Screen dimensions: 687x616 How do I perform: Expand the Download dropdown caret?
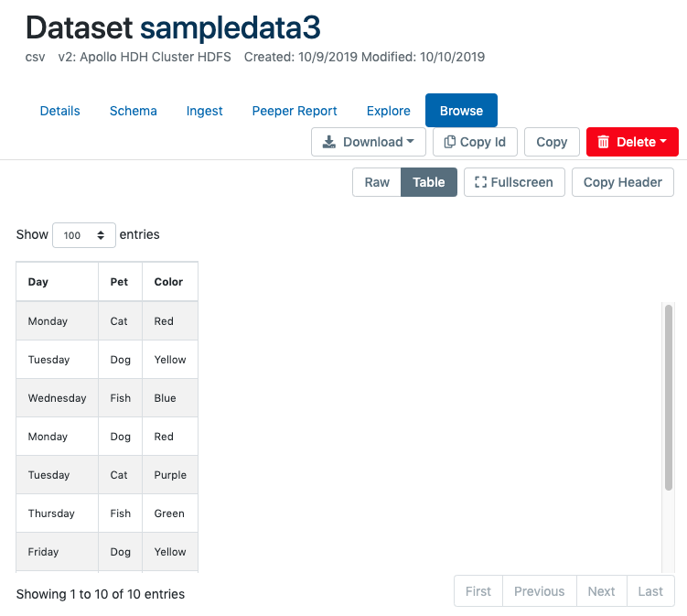point(411,142)
